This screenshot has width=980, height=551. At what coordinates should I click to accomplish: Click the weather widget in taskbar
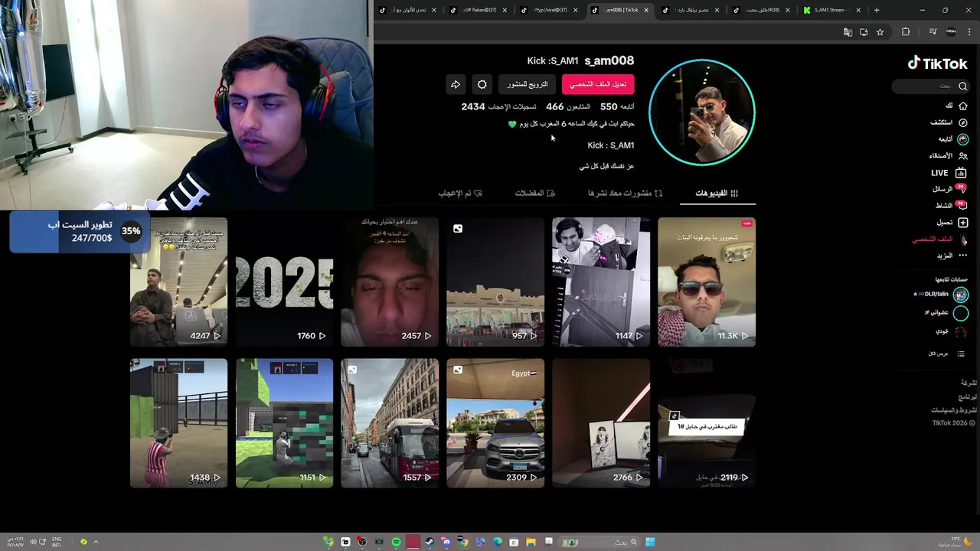pyautogui.click(x=957, y=542)
